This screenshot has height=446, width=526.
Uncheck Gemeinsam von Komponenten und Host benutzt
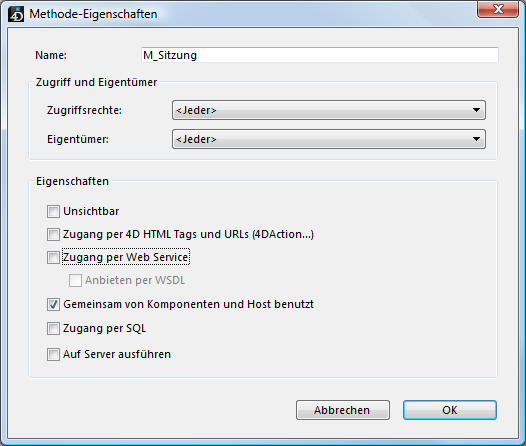(x=53, y=304)
